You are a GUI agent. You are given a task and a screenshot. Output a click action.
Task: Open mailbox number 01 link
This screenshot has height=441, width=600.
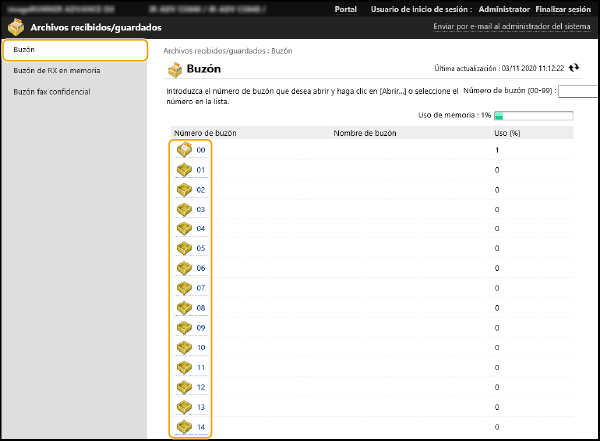pos(201,170)
